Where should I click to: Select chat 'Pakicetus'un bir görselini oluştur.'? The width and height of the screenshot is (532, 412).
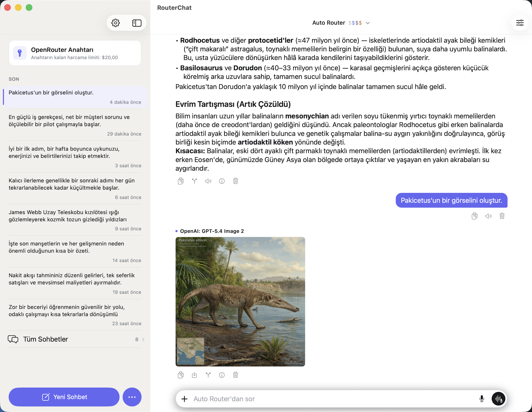pos(75,97)
